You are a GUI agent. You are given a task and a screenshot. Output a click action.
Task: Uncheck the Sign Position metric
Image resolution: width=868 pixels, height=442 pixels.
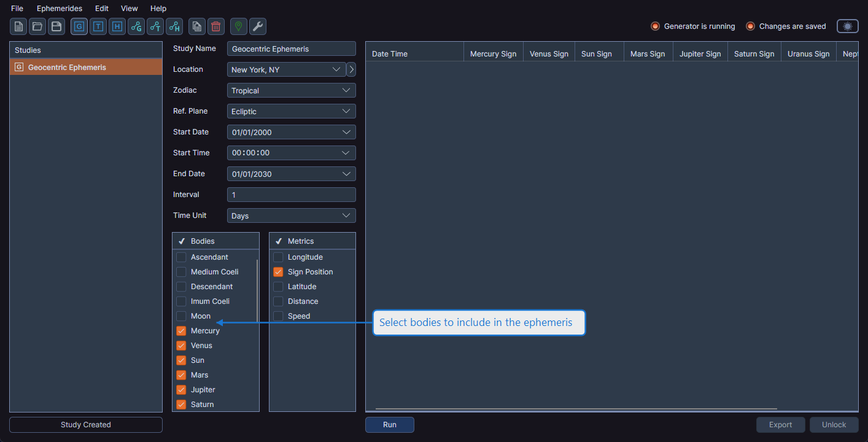pyautogui.click(x=277, y=271)
